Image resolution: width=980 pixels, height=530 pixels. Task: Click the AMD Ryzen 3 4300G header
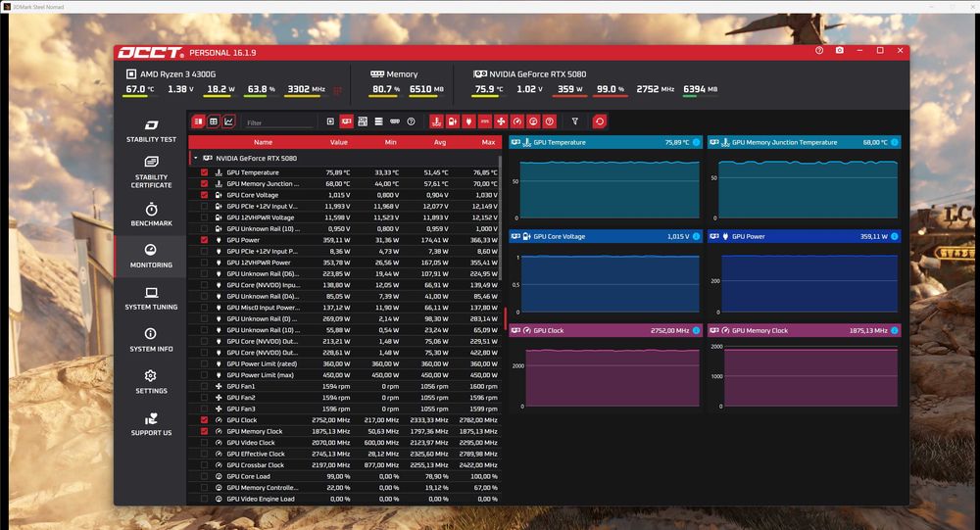click(x=171, y=73)
